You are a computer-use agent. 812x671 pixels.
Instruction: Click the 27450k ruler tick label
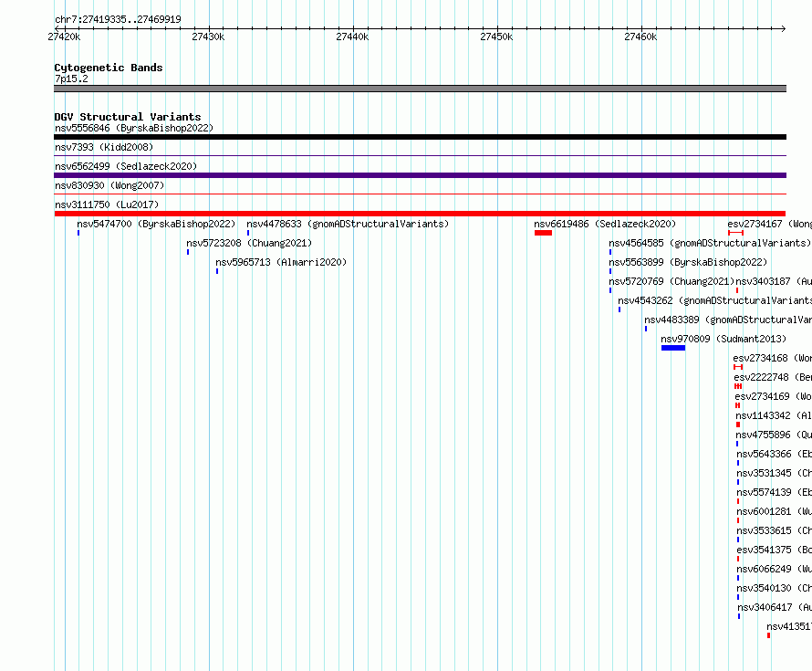(496, 37)
